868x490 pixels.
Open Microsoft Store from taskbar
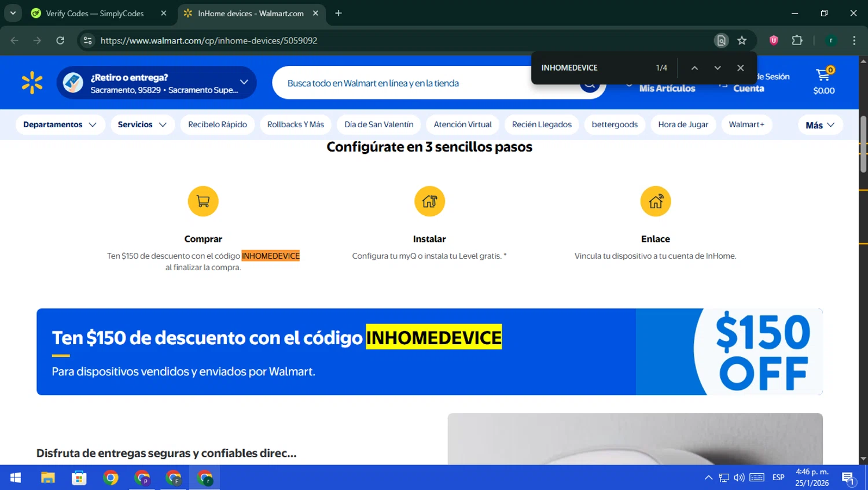79,478
